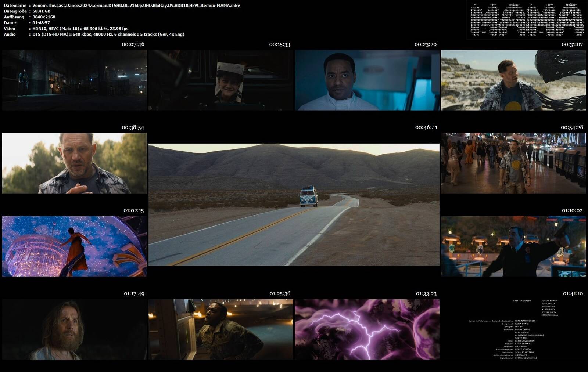
Task: Open the photo thumbnail at 00:15:33
Action: pyautogui.click(x=221, y=80)
